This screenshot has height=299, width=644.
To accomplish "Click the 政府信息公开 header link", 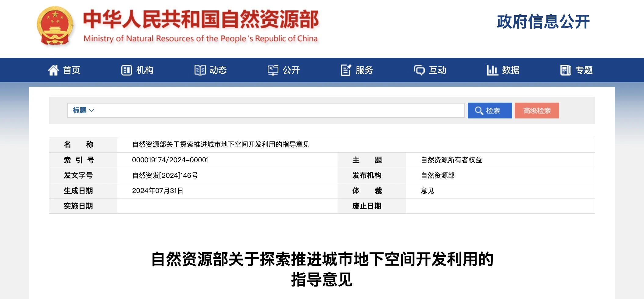I will point(543,22).
